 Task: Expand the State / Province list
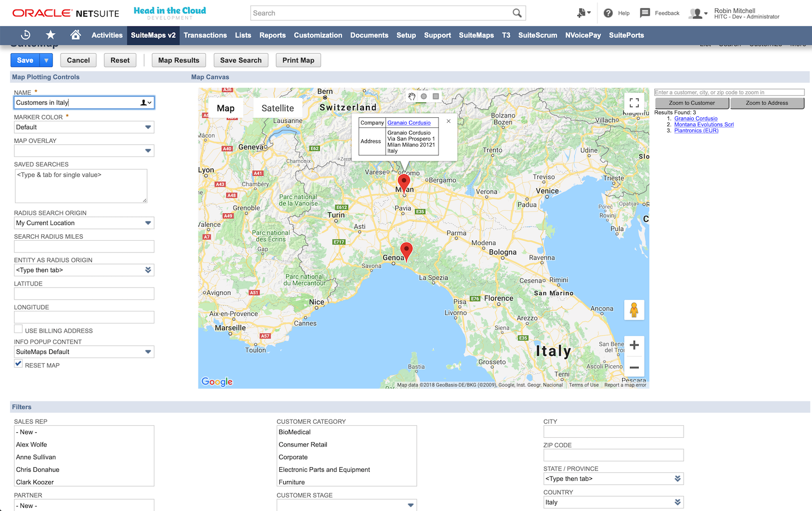coord(678,478)
